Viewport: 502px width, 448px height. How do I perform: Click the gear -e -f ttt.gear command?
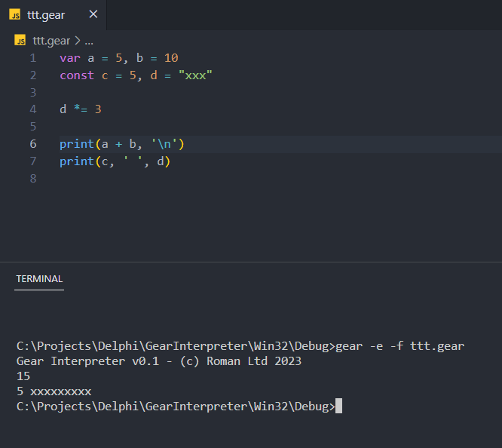(x=399, y=345)
